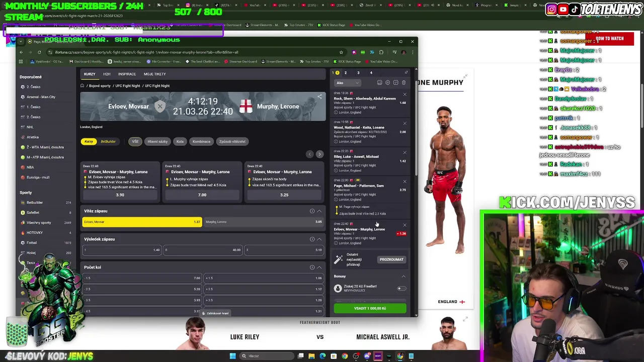
Task: Open betslip settings gear
Action: point(387,83)
